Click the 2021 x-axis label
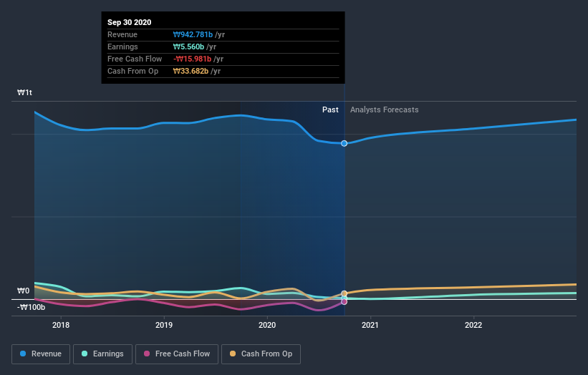Viewport: 588px width, 375px height. 370,325
